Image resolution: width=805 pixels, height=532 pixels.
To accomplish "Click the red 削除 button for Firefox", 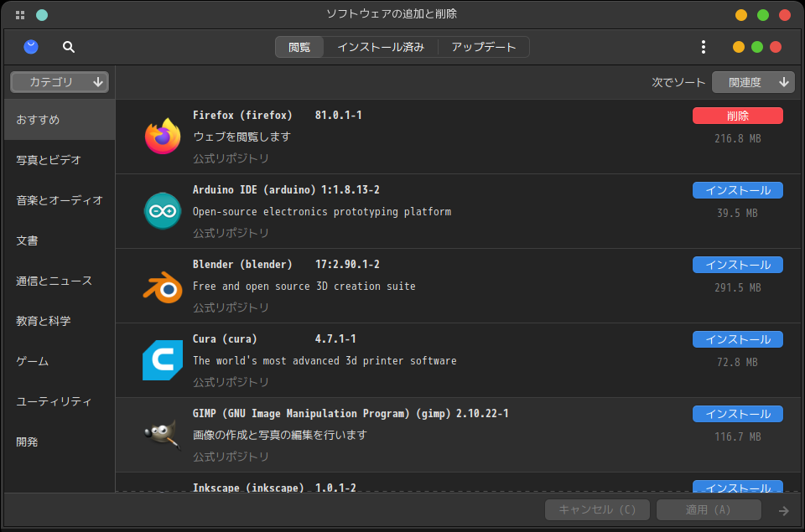I will click(738, 116).
